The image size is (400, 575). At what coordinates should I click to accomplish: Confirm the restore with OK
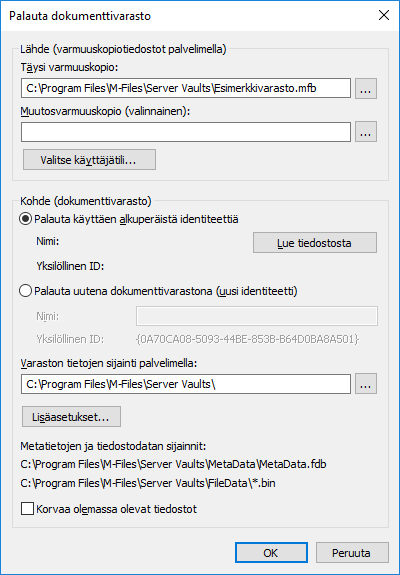pyautogui.click(x=271, y=553)
